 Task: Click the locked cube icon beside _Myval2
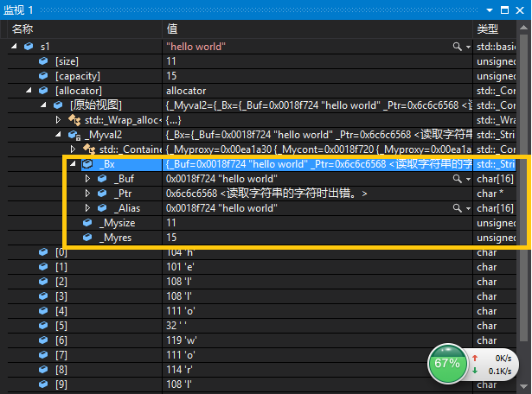click(74, 135)
